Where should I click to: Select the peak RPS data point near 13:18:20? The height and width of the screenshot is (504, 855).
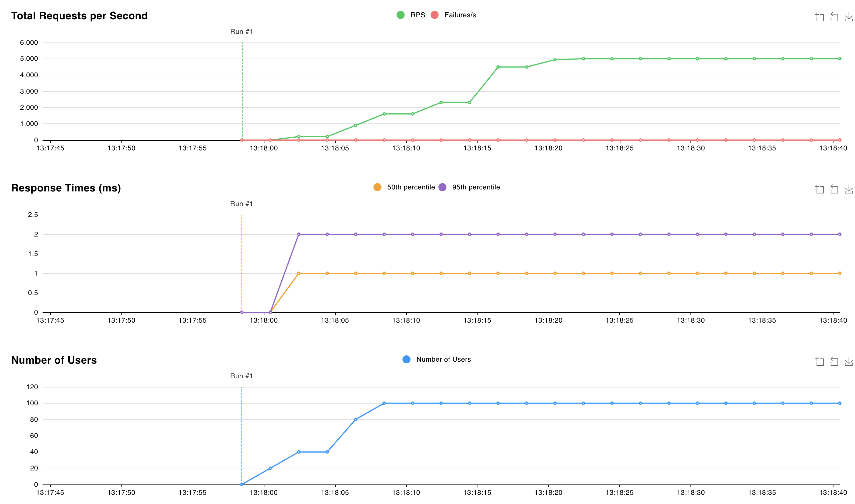(555, 59)
